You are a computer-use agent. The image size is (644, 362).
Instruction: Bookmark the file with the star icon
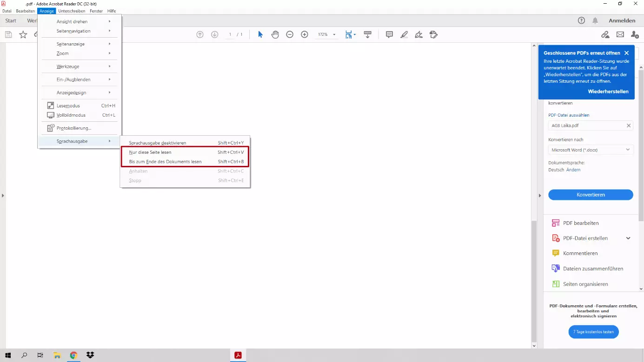pos(23,34)
